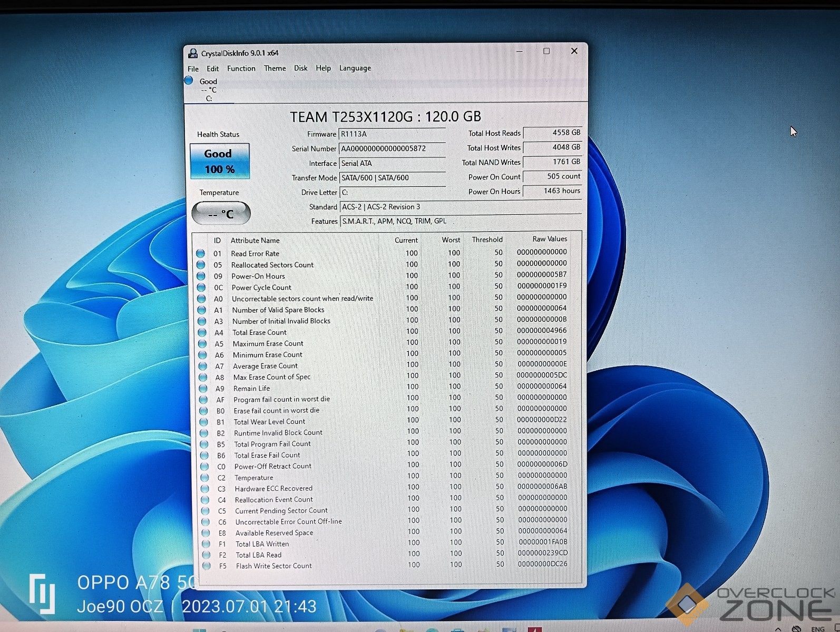840x632 pixels.
Task: Click status icon for Erase fail count in worst die
Action: [203, 411]
